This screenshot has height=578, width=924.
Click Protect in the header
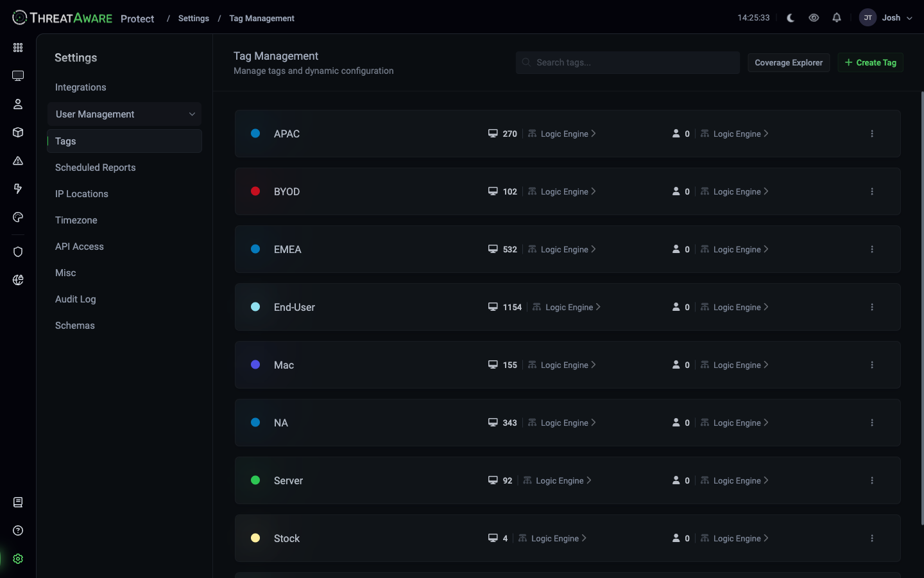[x=137, y=19]
